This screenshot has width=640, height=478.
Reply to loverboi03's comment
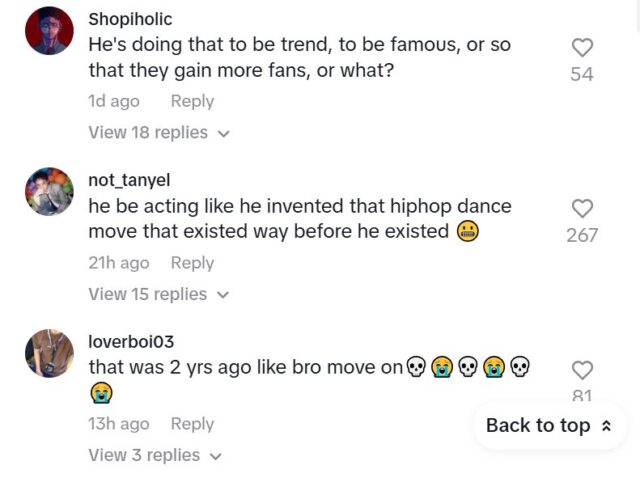click(x=192, y=424)
